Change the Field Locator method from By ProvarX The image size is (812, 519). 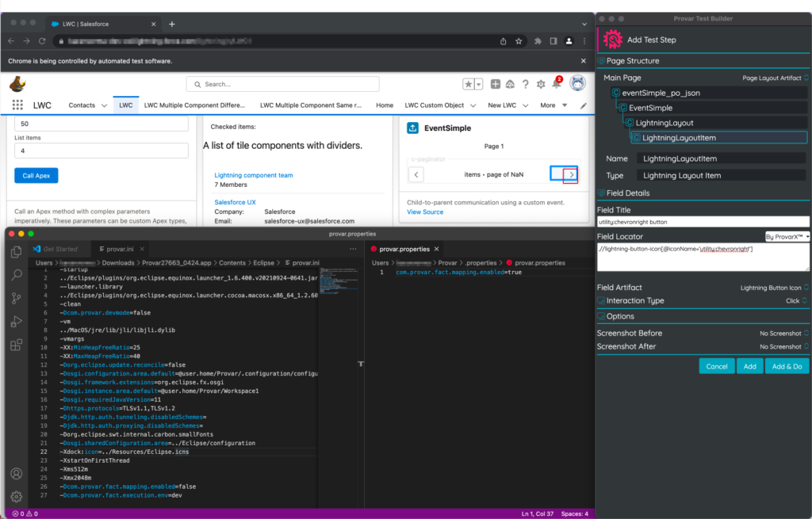(x=788, y=236)
